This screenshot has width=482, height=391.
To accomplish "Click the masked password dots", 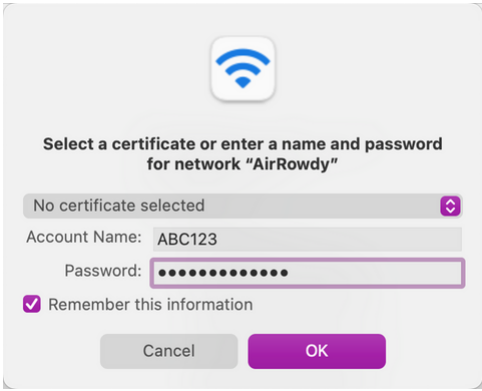I will 223,273.
